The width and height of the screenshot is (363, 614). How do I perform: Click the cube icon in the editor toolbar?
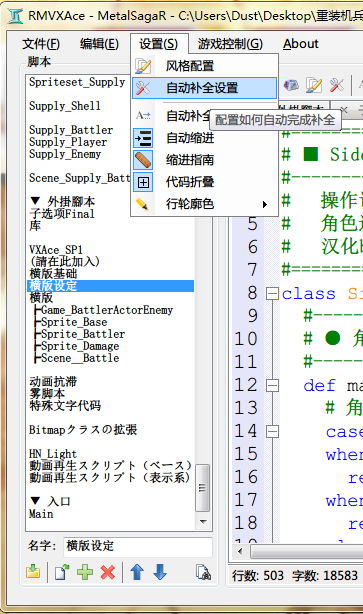point(291,85)
